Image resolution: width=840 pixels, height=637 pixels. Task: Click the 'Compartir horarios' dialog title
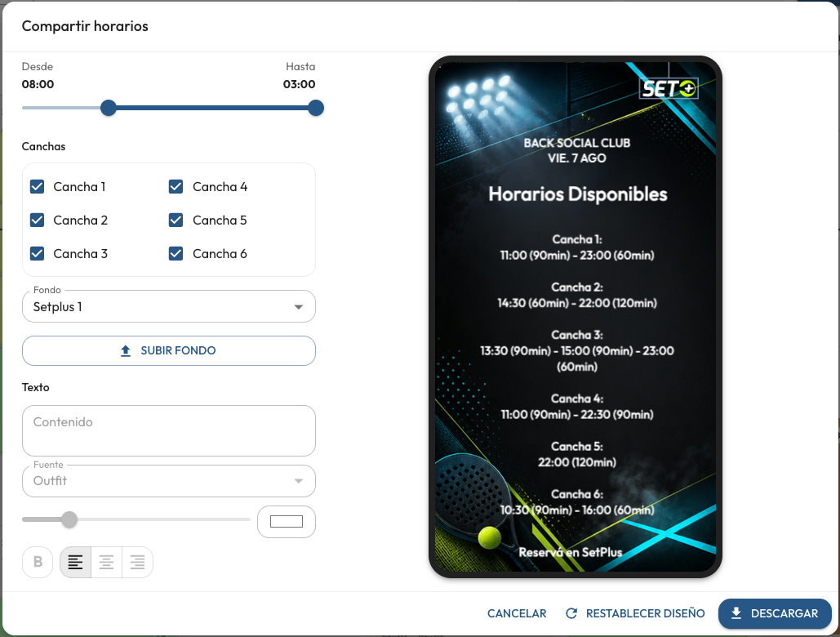pyautogui.click(x=85, y=26)
